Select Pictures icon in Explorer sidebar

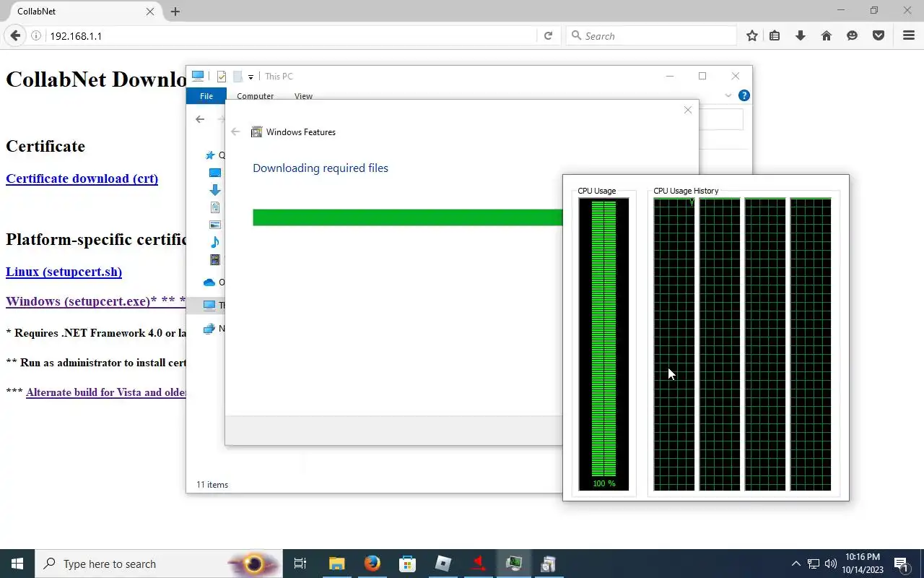214,225
